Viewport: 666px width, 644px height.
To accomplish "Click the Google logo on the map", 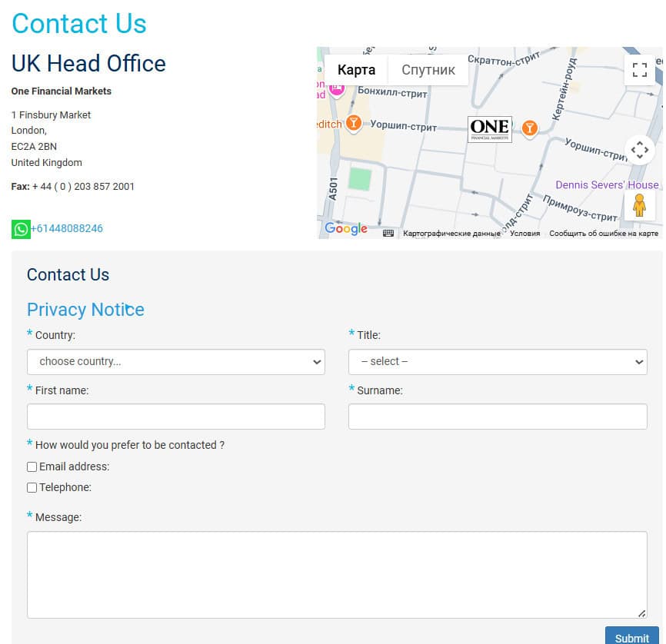I will (345, 228).
